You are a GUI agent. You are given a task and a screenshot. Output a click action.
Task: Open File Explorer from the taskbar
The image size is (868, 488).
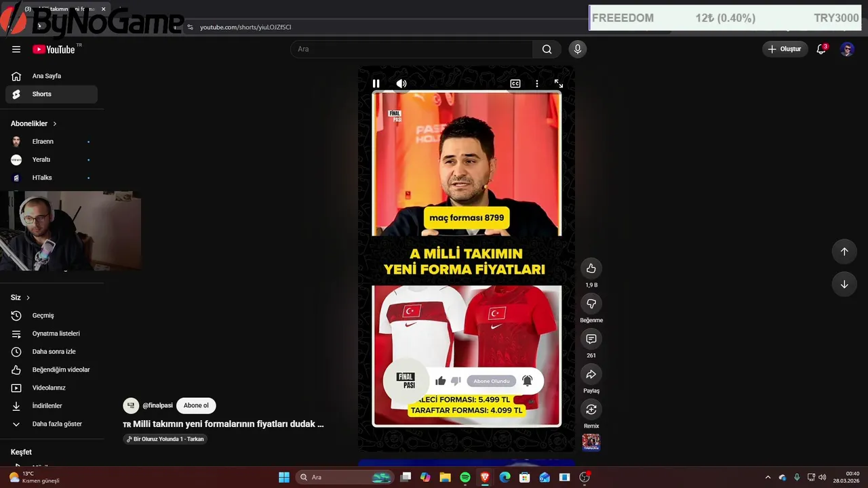click(x=445, y=477)
